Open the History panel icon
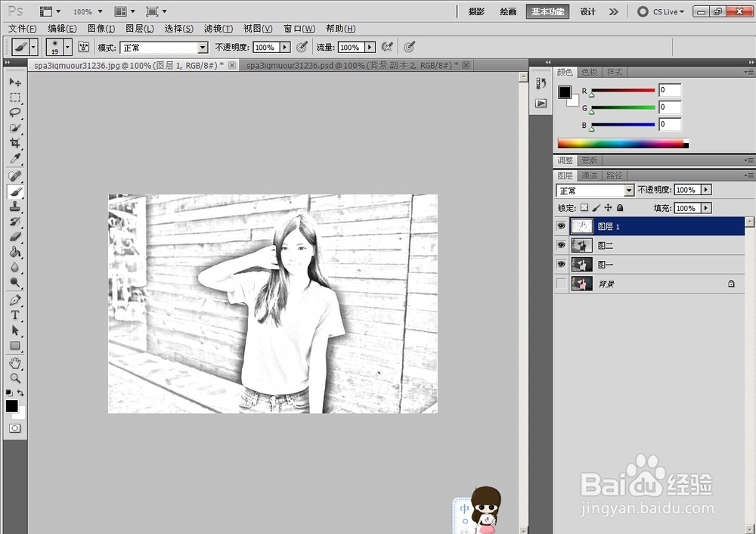Viewport: 756px width, 534px height. tap(541, 83)
